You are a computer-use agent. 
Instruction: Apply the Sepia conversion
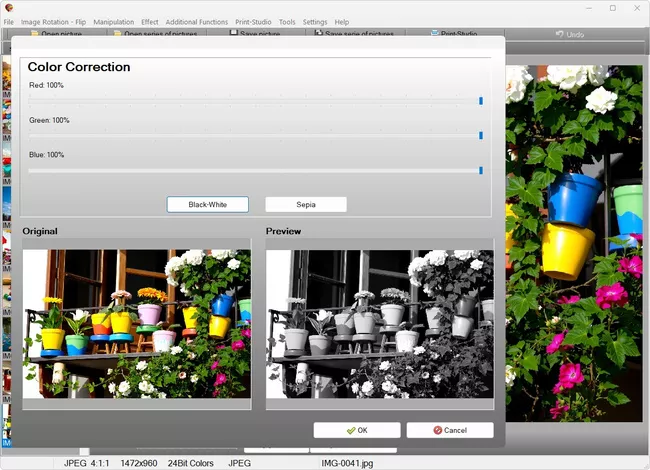[x=306, y=204]
